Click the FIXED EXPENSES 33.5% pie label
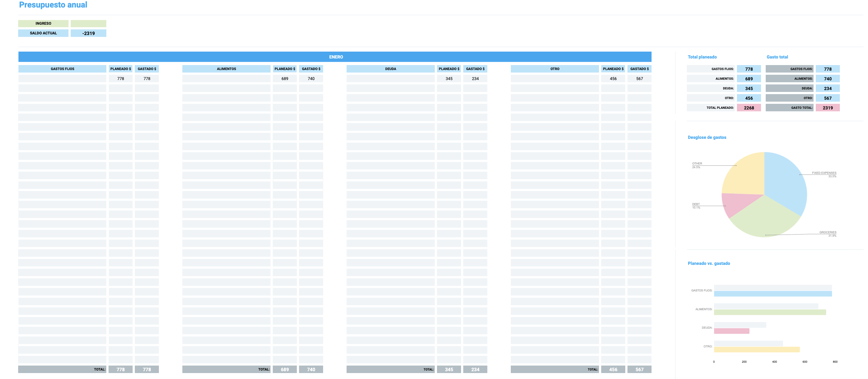 tap(824, 174)
